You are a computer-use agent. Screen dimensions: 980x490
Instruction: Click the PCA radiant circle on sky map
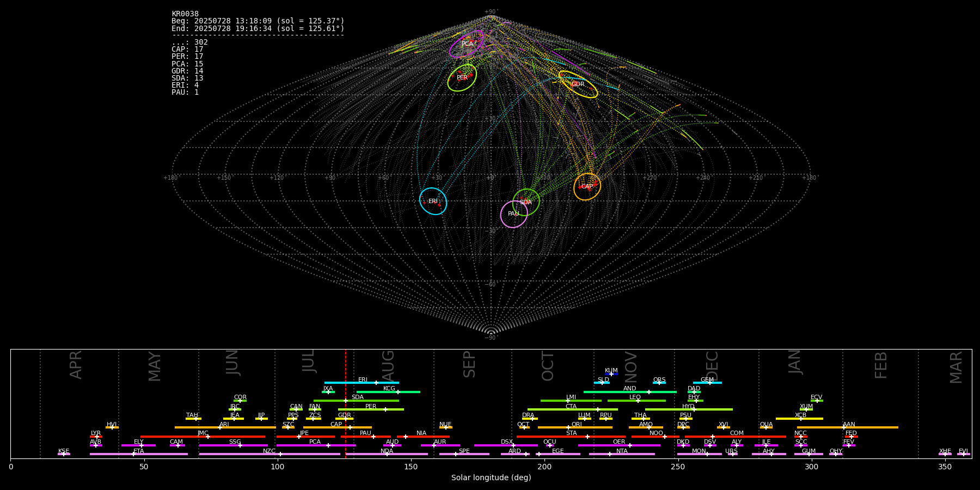pos(467,44)
